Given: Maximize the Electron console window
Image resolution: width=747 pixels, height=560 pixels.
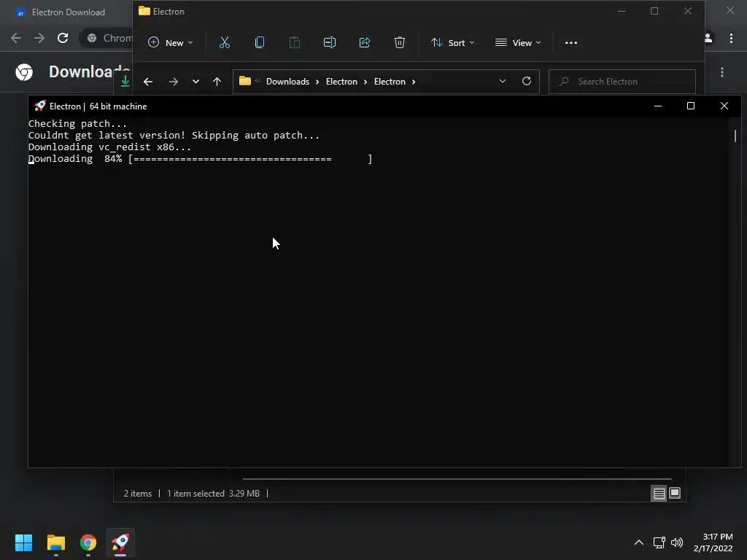Looking at the screenshot, I should (x=690, y=106).
